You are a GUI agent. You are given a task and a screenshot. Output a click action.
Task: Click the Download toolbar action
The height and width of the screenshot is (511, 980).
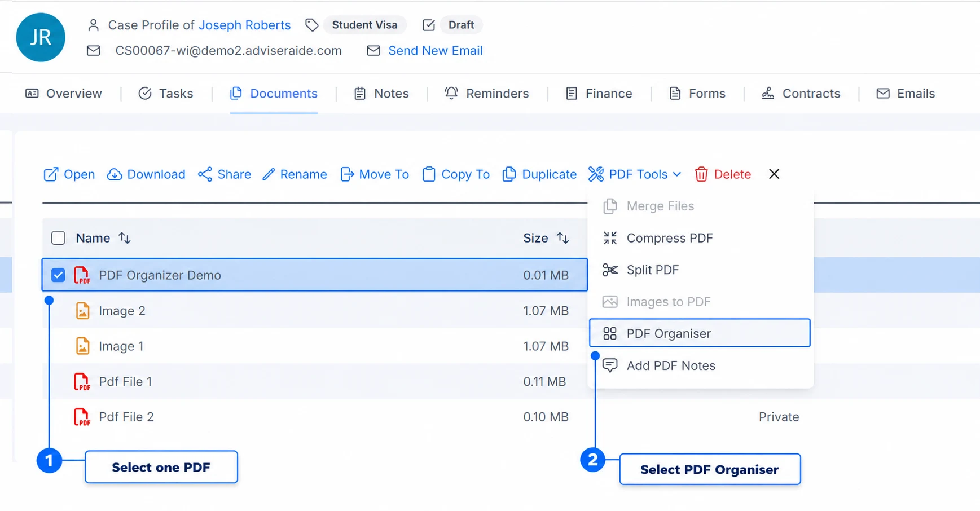click(146, 174)
